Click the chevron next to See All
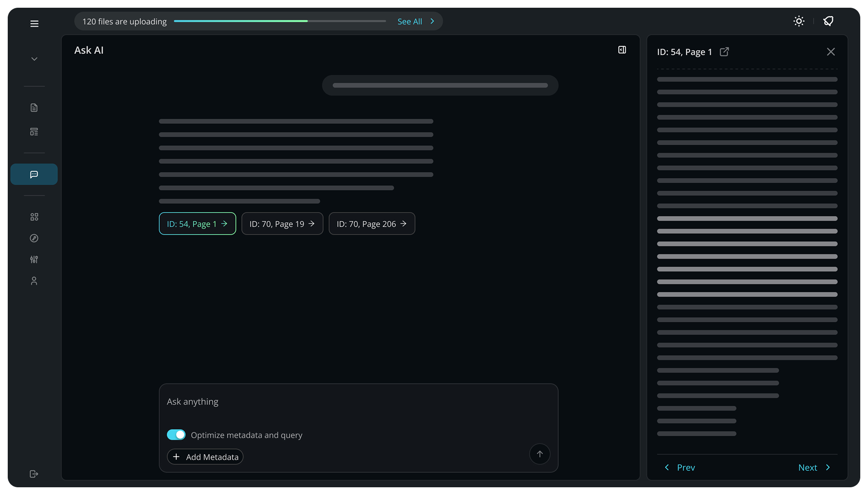The image size is (868, 495). pyautogui.click(x=432, y=21)
